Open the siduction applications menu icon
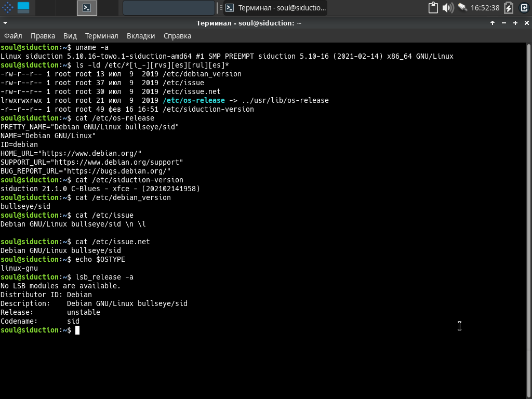 tap(7, 7)
